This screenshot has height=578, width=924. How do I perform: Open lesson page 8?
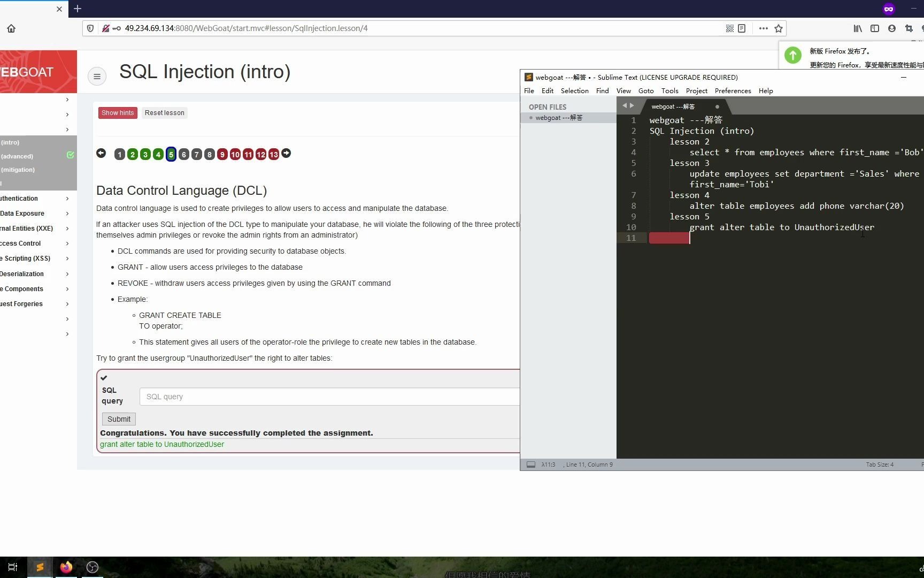tap(210, 155)
